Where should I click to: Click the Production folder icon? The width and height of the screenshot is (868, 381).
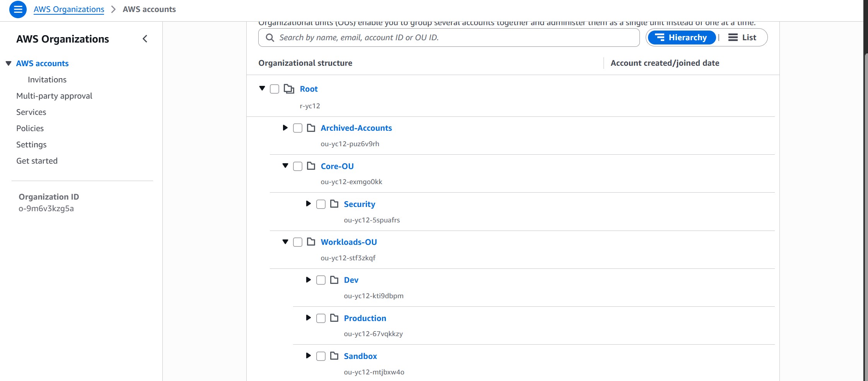coord(334,318)
